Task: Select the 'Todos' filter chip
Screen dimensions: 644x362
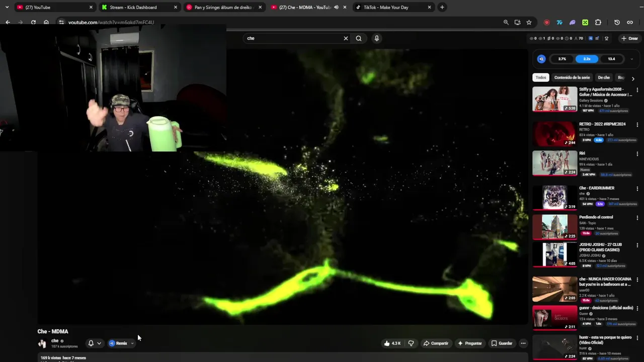Action: coord(541,78)
